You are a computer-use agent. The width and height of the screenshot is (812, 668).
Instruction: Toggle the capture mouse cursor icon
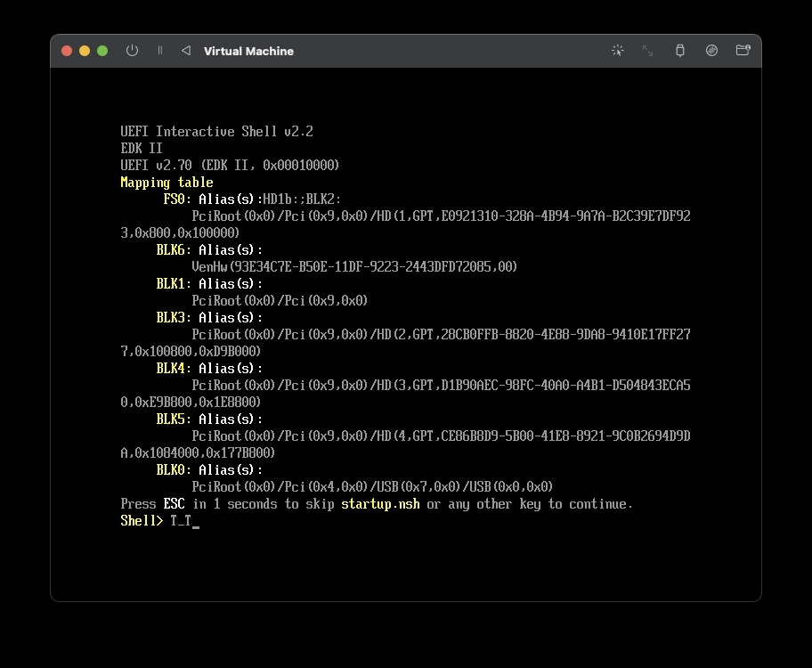617,50
